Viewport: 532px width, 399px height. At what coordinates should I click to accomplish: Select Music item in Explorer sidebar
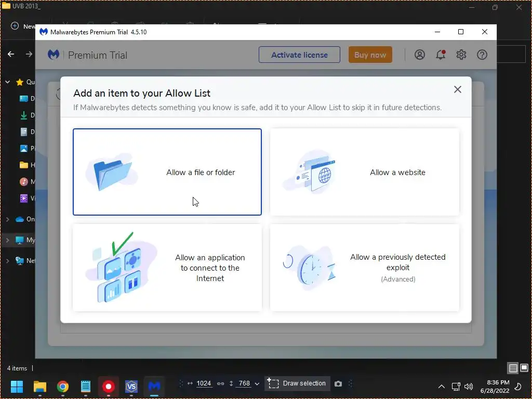pyautogui.click(x=27, y=181)
